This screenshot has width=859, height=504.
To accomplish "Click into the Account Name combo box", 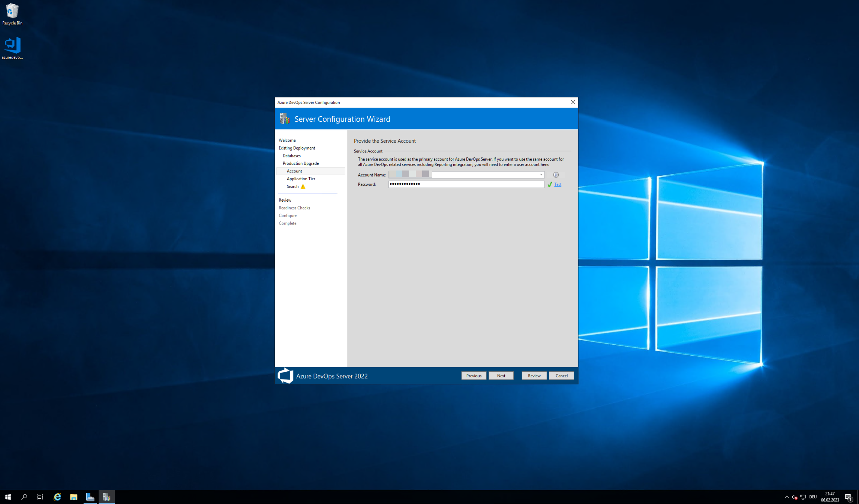I will point(466,175).
